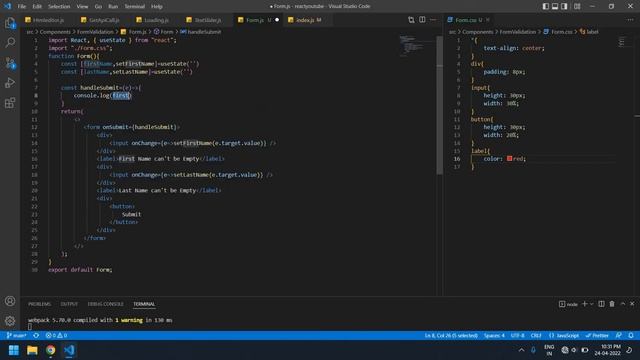
Task: Open the File menu
Action: coord(22,7)
